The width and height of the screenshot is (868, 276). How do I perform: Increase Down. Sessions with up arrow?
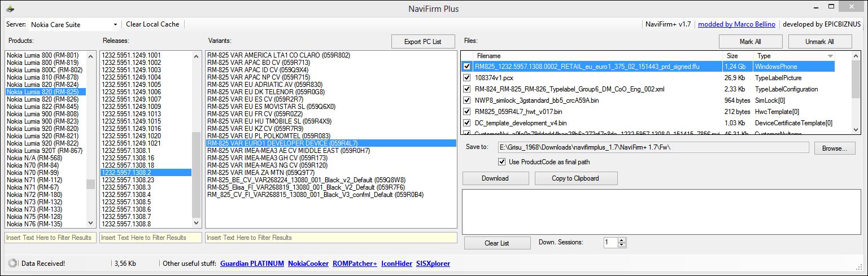(x=622, y=240)
